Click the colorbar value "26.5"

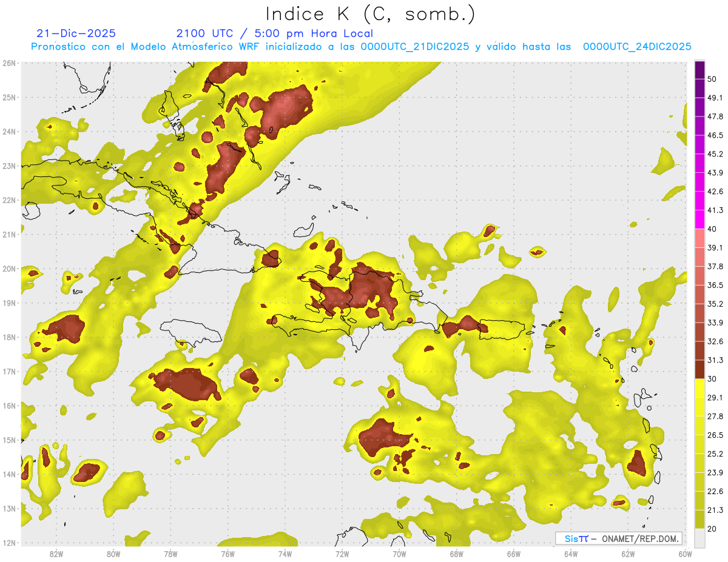(715, 435)
